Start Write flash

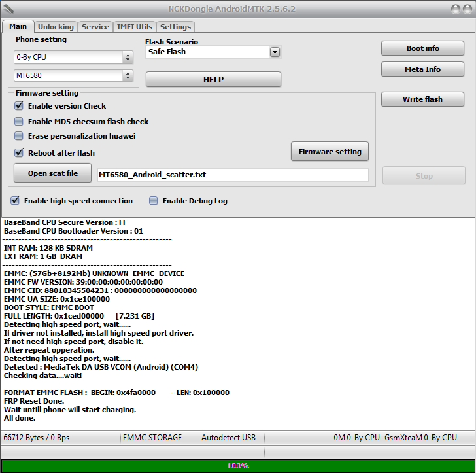pyautogui.click(x=422, y=99)
